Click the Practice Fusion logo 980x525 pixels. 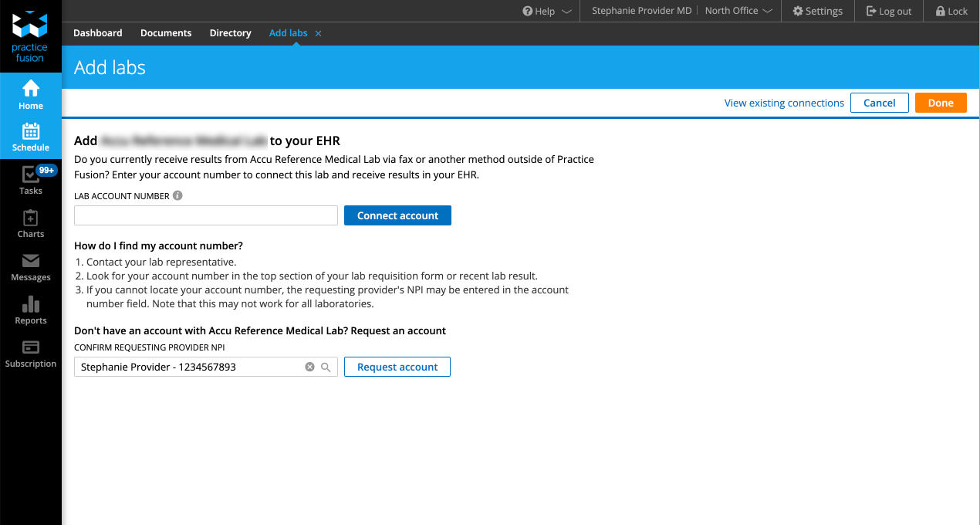coord(31,36)
